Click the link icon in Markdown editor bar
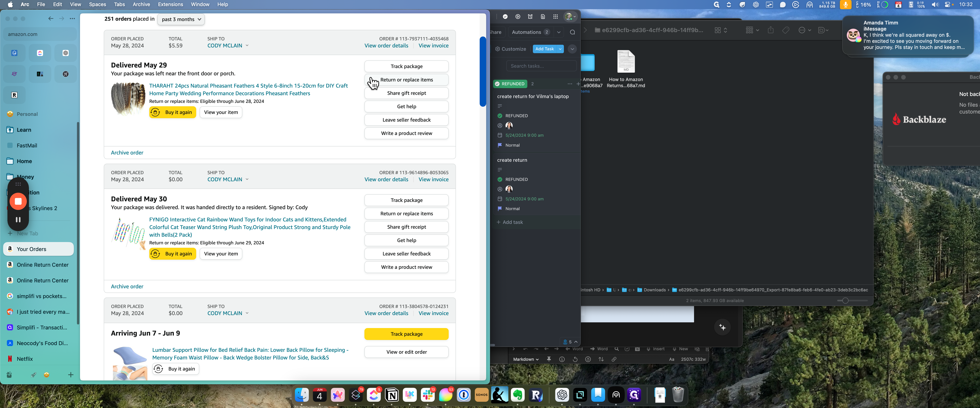This screenshot has width=980, height=408. [614, 359]
